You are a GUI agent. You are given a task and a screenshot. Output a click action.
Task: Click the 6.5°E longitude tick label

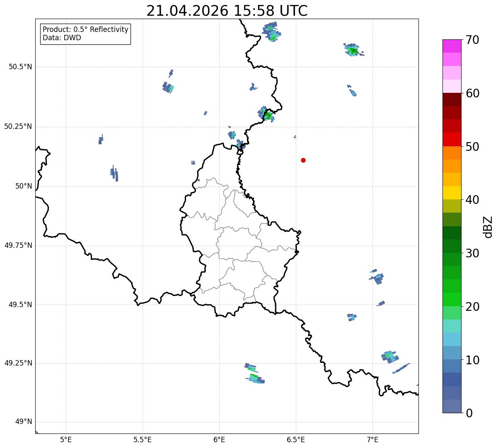296,439
